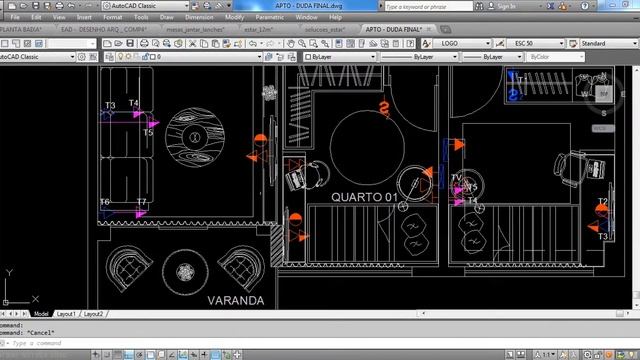This screenshot has height=360, width=640.
Task: Click the Text Style icon before LOGO
Action: (426, 43)
